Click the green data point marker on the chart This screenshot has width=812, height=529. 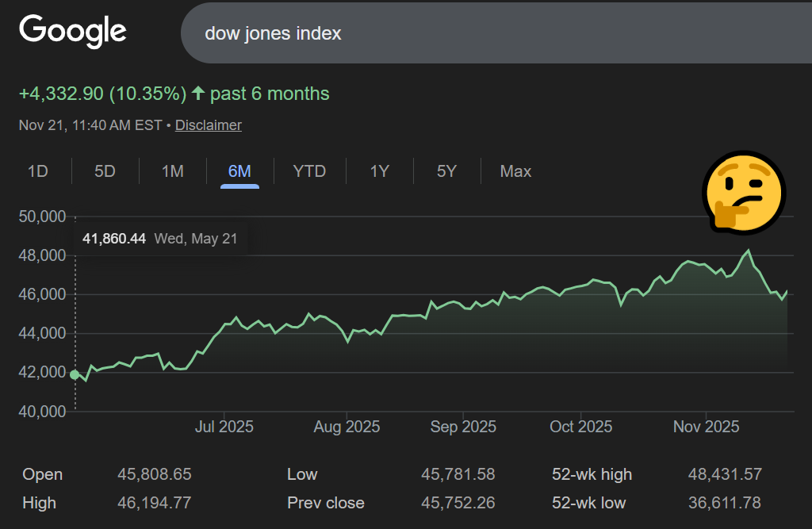pyautogui.click(x=75, y=374)
